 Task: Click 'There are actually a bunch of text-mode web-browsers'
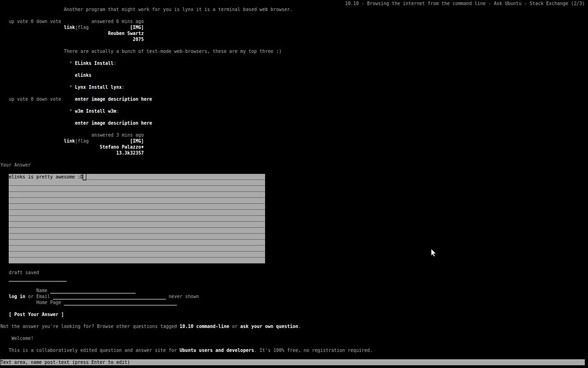(x=137, y=51)
